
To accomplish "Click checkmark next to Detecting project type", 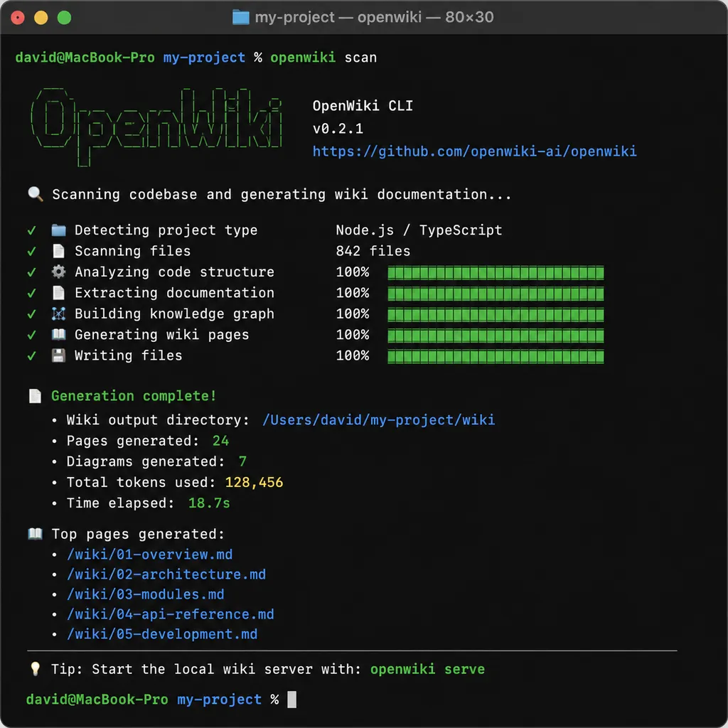I will 31,230.
